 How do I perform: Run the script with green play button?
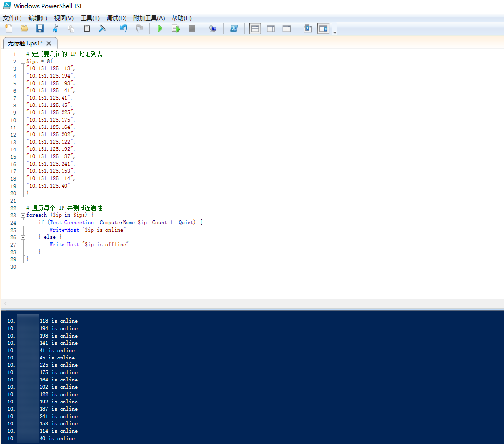(160, 29)
